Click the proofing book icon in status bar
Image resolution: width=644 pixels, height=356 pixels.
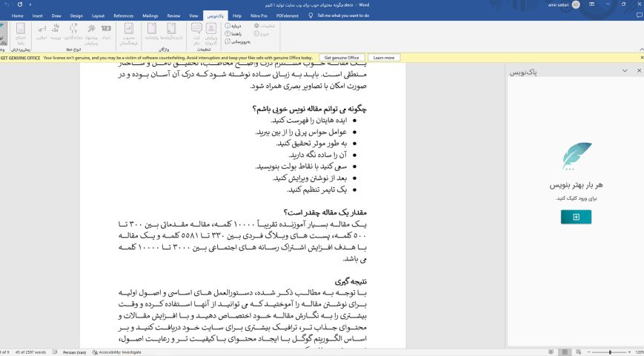[55, 352]
